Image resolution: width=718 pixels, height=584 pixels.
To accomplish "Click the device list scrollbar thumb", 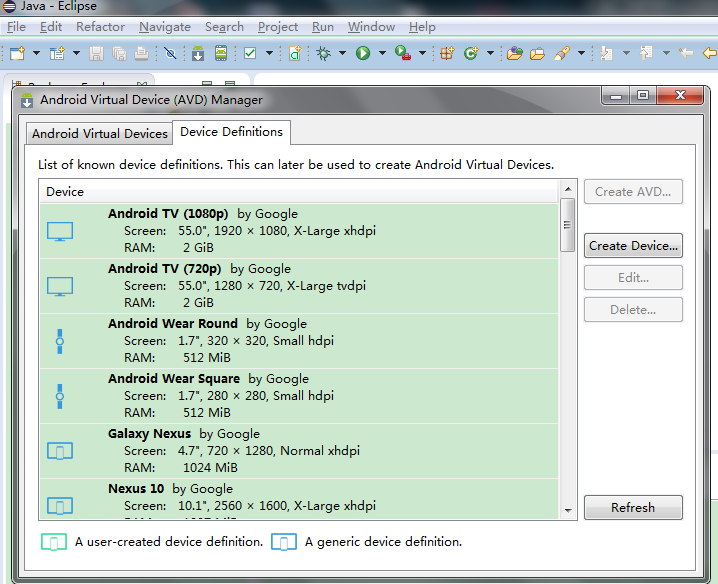I will coord(568,225).
